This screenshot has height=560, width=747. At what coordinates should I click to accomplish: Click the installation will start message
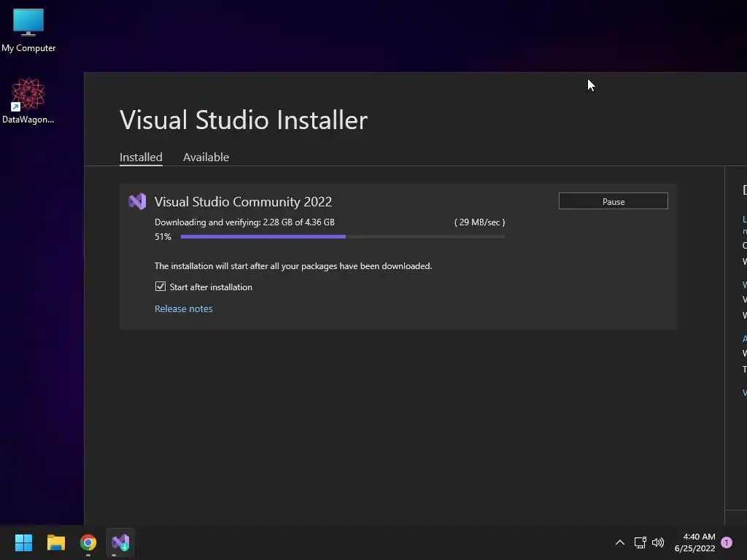point(293,266)
